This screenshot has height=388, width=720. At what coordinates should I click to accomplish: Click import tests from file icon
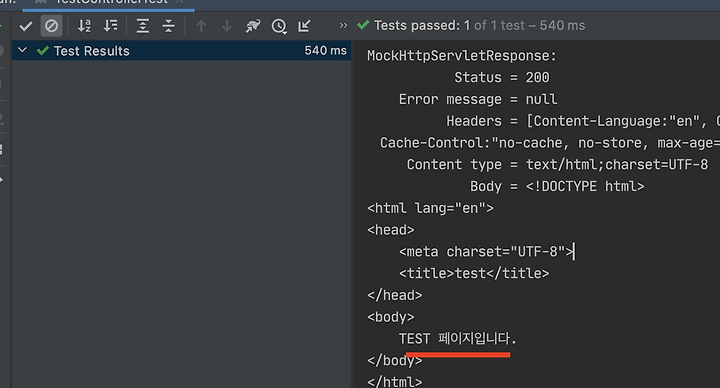tap(304, 26)
